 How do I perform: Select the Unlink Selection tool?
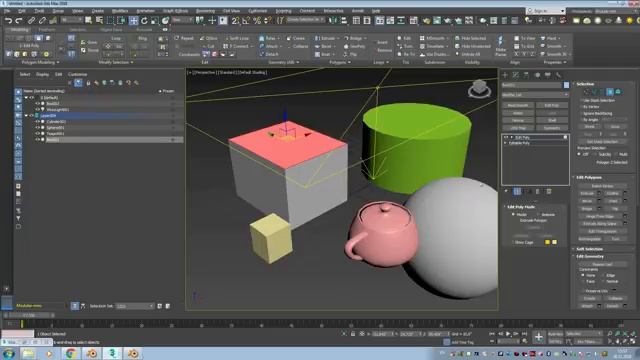pos(42,20)
